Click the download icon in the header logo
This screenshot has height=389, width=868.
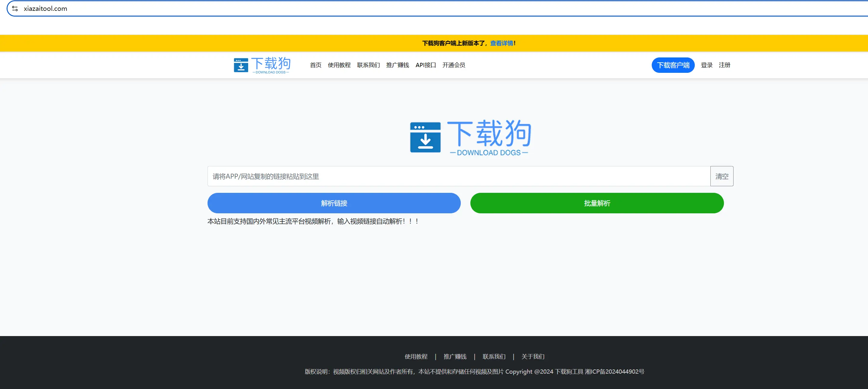pyautogui.click(x=241, y=65)
